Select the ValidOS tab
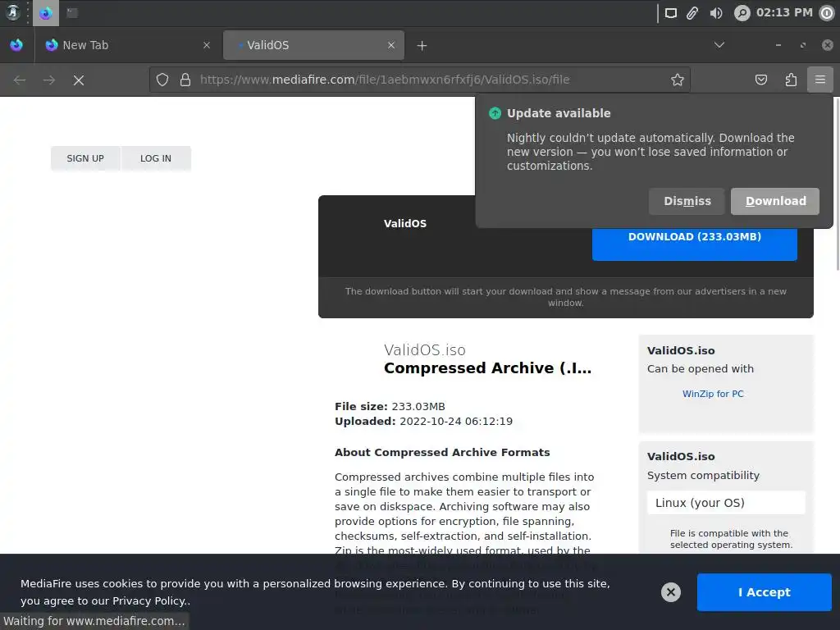 click(x=314, y=45)
